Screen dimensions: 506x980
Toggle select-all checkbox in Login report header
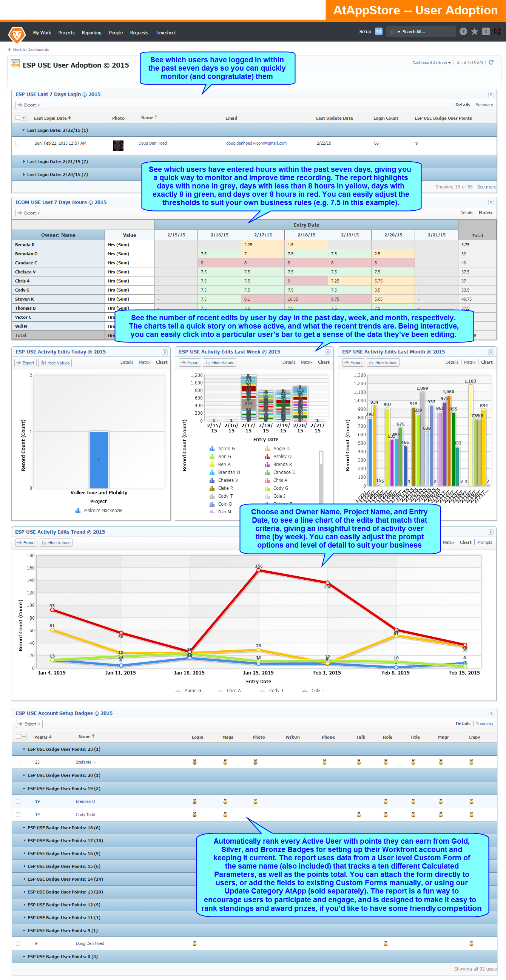point(17,117)
